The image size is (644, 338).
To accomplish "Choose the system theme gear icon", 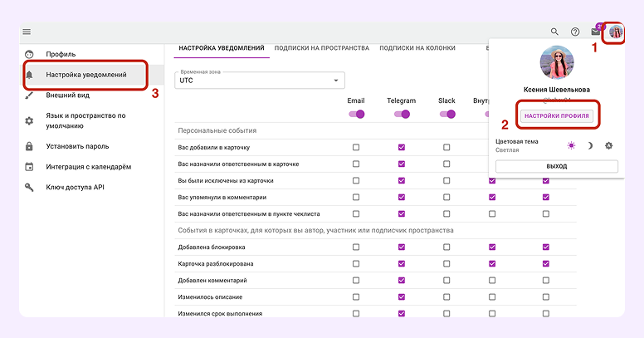I will 609,145.
